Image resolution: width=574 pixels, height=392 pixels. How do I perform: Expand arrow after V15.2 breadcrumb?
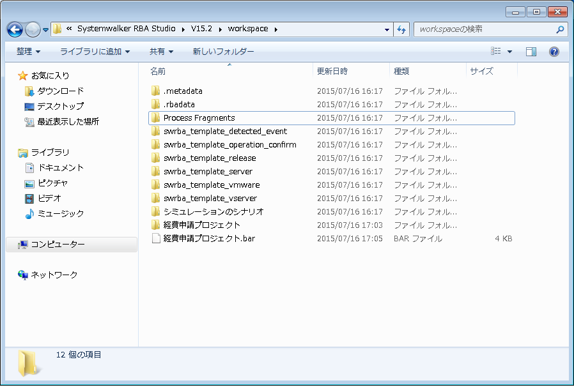pyautogui.click(x=220, y=29)
